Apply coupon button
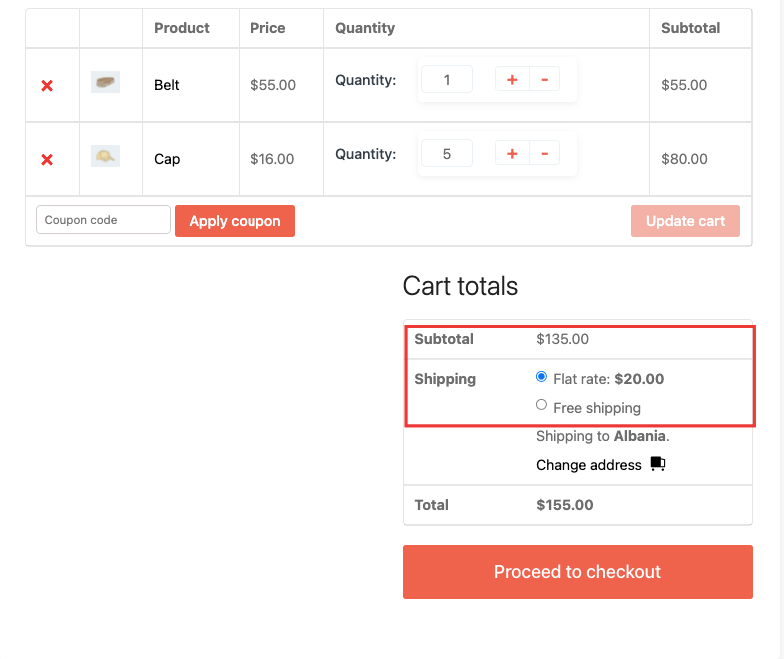Viewport: 784px width, 659px height. coord(235,221)
